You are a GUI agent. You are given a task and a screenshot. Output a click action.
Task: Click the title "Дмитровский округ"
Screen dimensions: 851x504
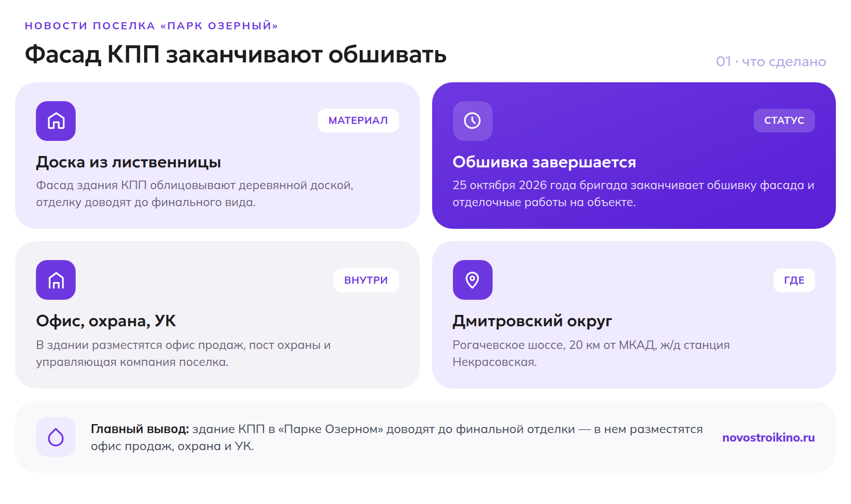[532, 321]
